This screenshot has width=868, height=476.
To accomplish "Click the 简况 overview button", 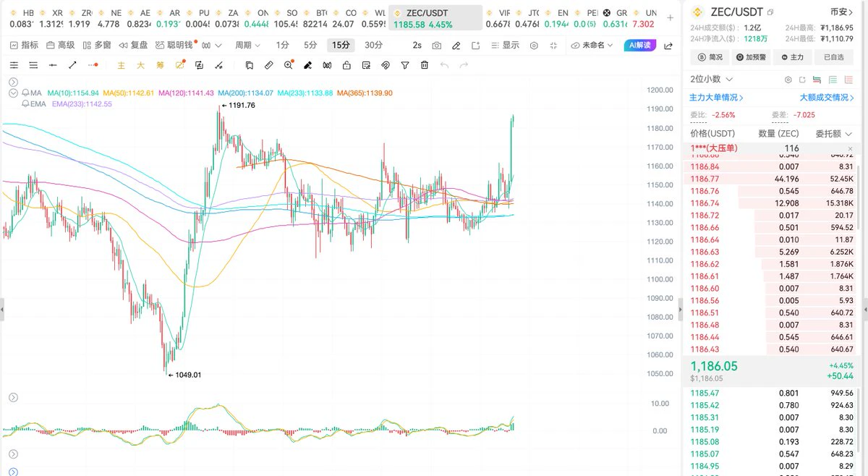I will pyautogui.click(x=710, y=57).
